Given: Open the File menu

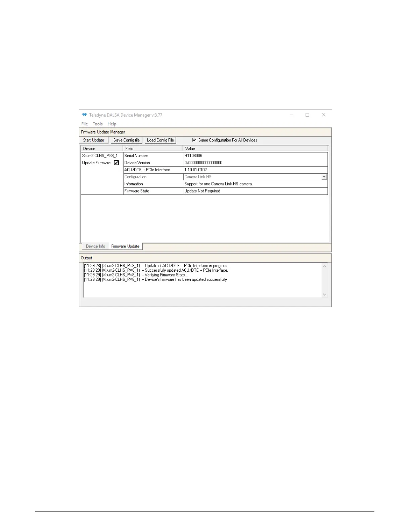Looking at the screenshot, I should click(85, 124).
